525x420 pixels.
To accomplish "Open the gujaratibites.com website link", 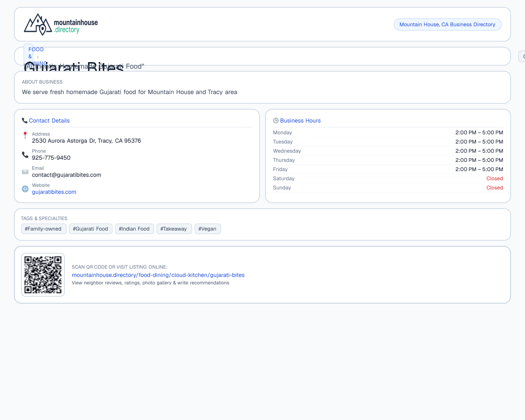I will 54,192.
